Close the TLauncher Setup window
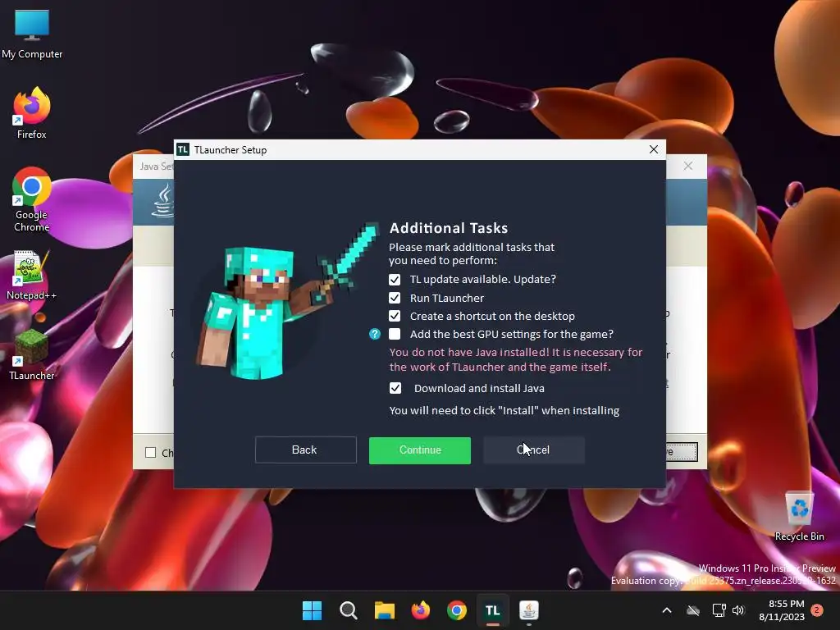840x630 pixels. click(x=654, y=149)
